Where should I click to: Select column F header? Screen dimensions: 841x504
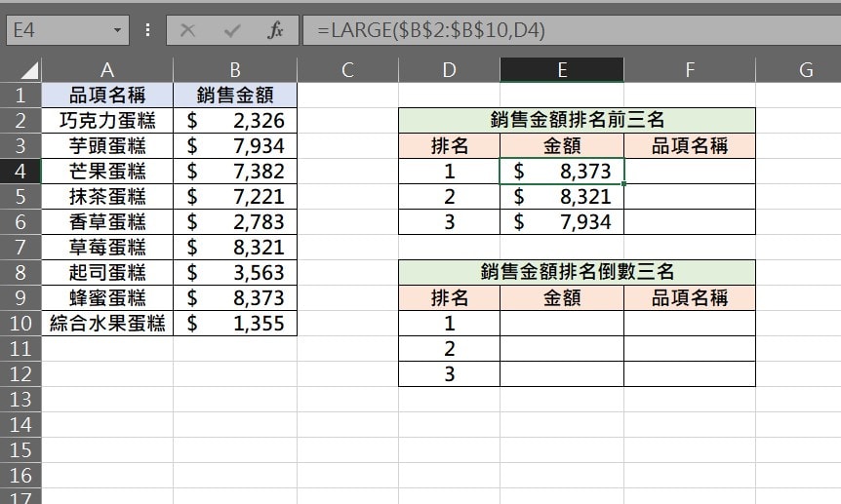click(x=690, y=70)
